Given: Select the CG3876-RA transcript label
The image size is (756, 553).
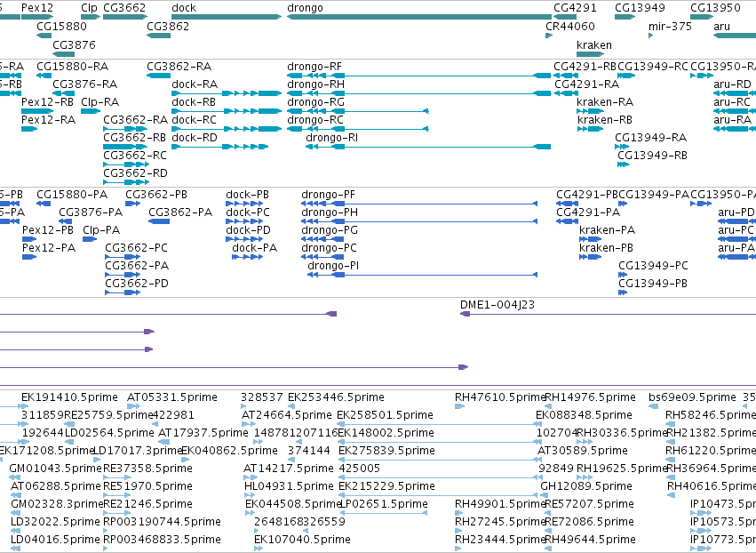Looking at the screenshot, I should click(x=85, y=84).
